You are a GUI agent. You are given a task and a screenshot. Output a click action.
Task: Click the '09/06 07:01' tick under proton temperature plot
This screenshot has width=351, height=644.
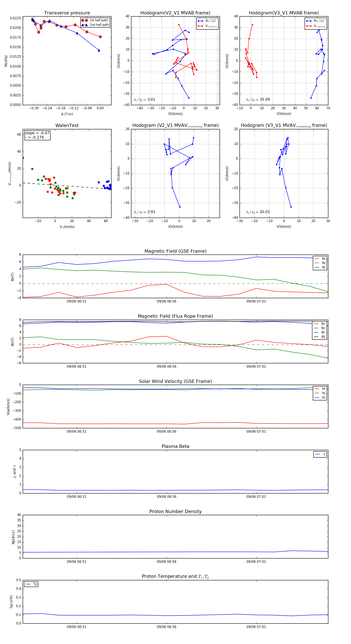[256, 627]
